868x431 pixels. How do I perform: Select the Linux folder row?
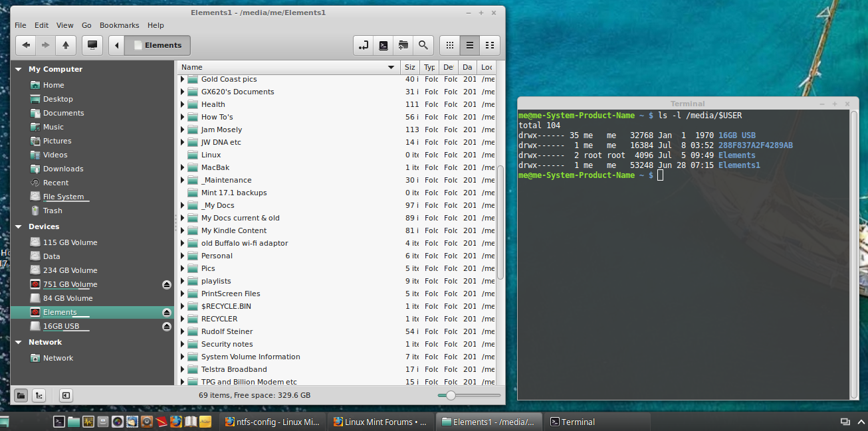pos(336,155)
